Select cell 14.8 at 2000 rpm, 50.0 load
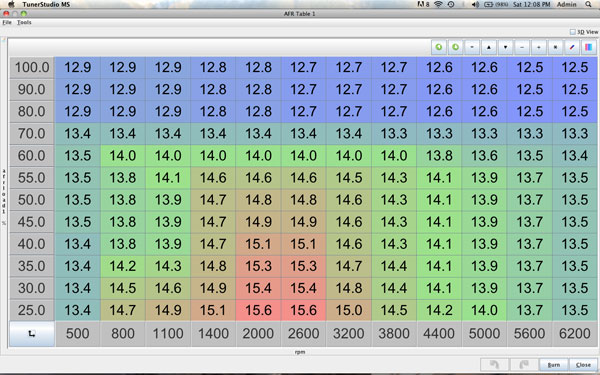The width and height of the screenshot is (600, 375). point(258,200)
